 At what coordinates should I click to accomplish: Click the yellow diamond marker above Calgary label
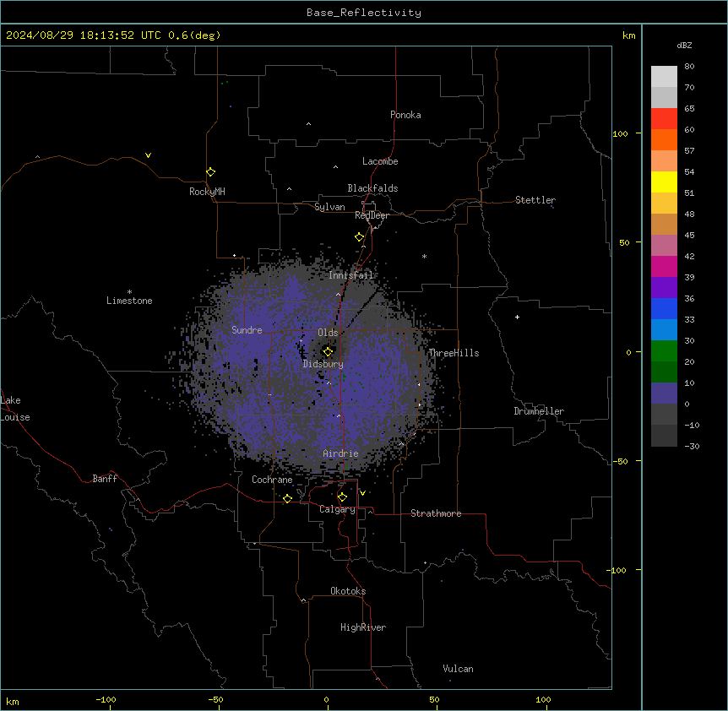tap(342, 497)
